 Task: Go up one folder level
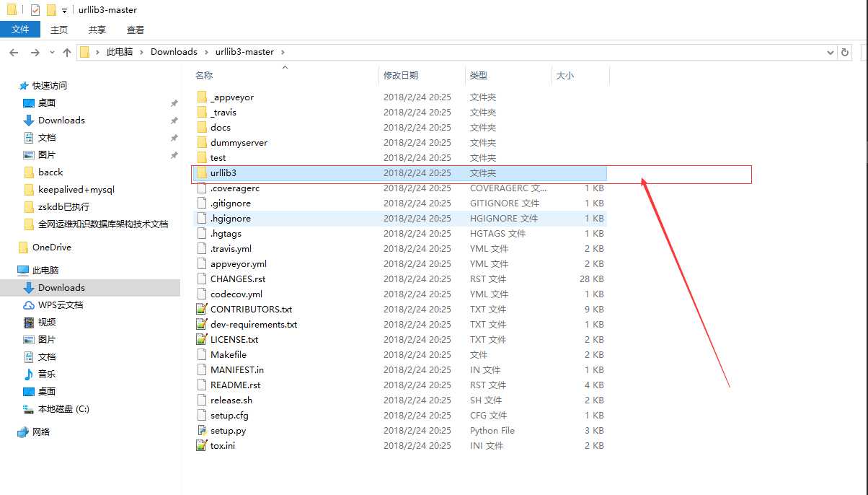[67, 52]
